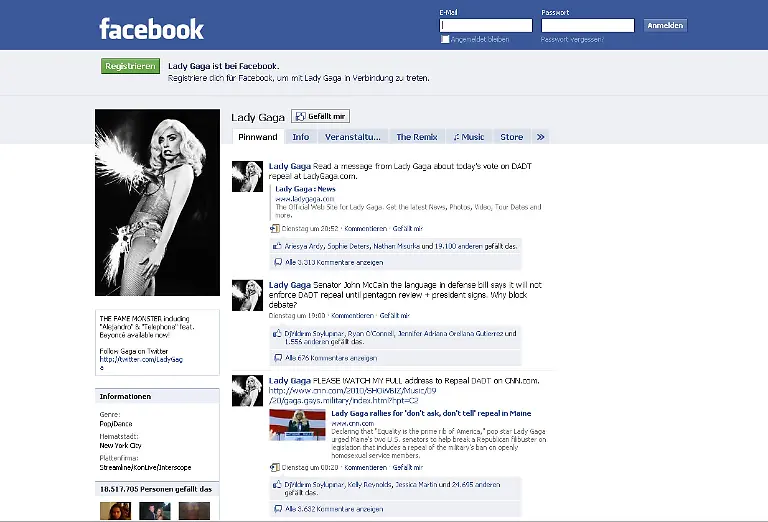Click the www.cnn.com source link
Viewport: 768px width, 522px height.
point(353,423)
